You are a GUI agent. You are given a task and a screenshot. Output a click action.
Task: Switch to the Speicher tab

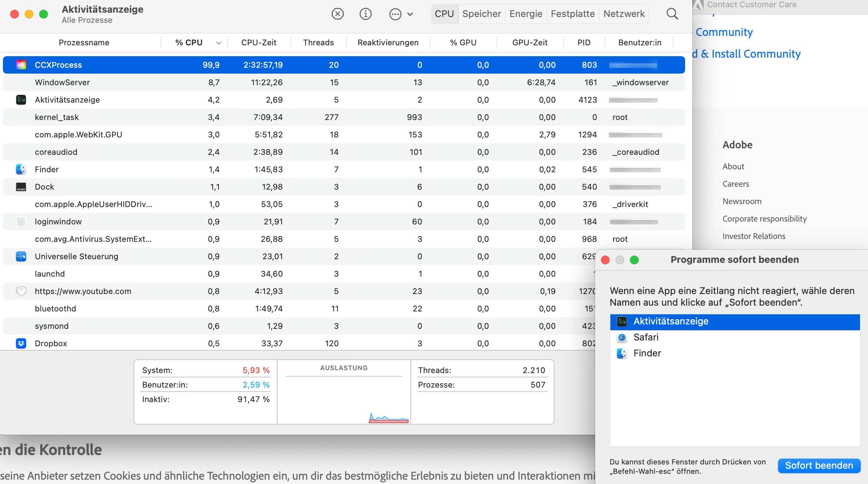(481, 14)
